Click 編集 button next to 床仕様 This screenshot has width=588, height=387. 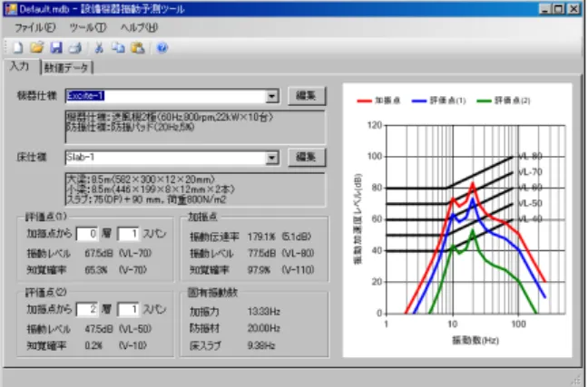point(307,157)
